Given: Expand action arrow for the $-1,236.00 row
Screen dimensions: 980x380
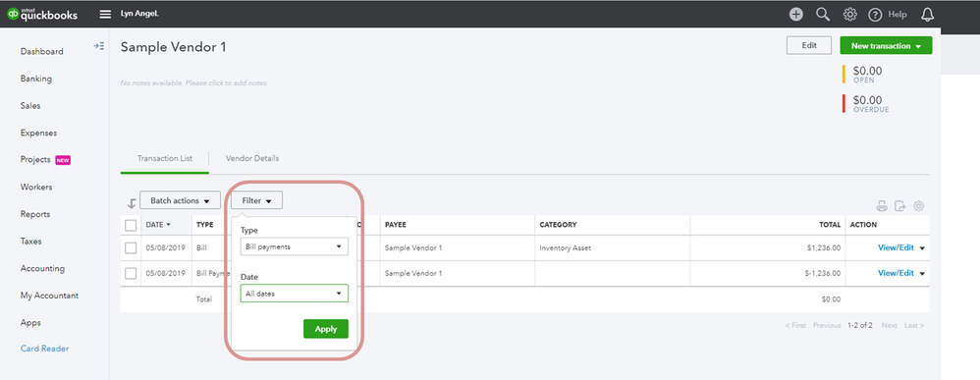Looking at the screenshot, I should (922, 273).
